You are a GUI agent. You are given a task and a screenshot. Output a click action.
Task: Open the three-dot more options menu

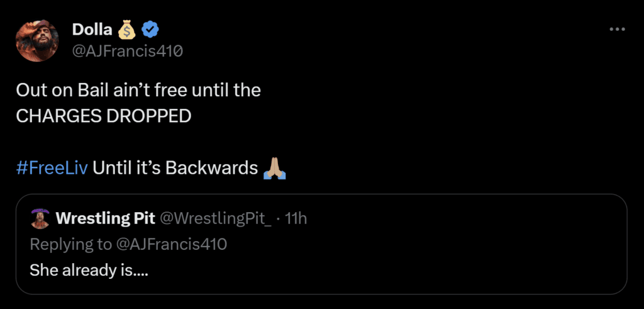(618, 30)
